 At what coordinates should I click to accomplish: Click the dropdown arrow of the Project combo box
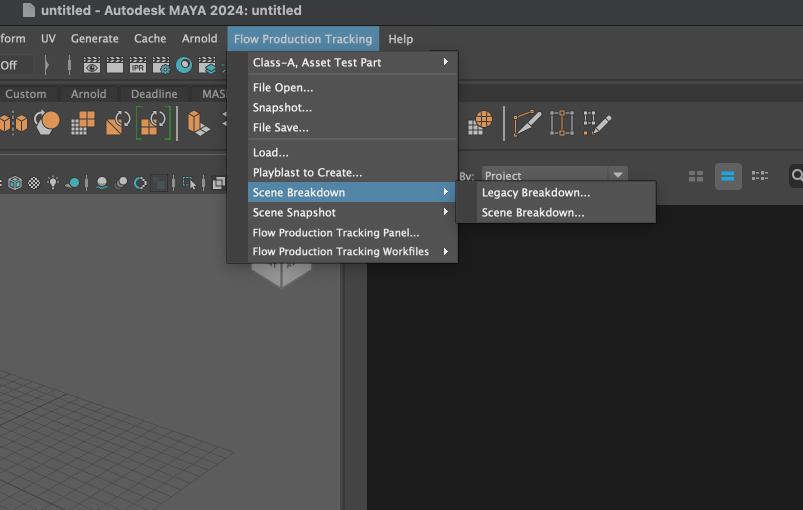(x=618, y=175)
